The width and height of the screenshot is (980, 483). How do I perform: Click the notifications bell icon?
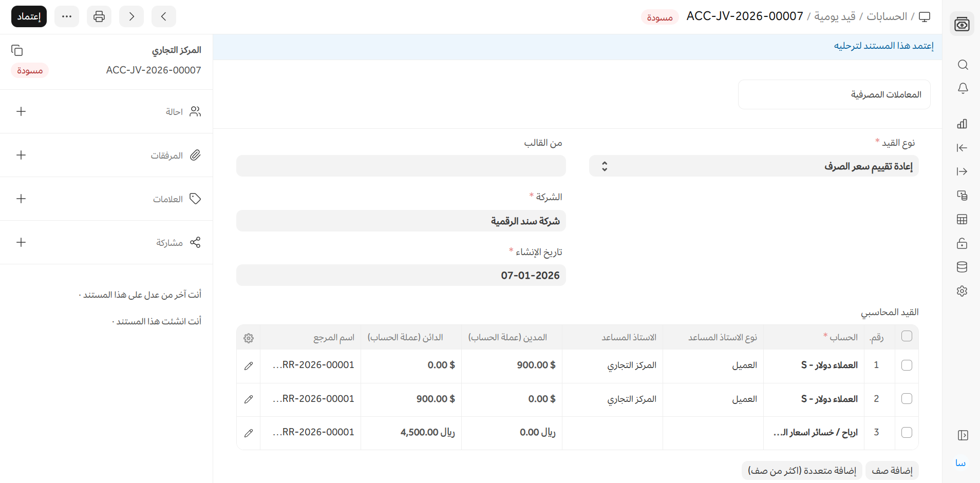pyautogui.click(x=963, y=88)
